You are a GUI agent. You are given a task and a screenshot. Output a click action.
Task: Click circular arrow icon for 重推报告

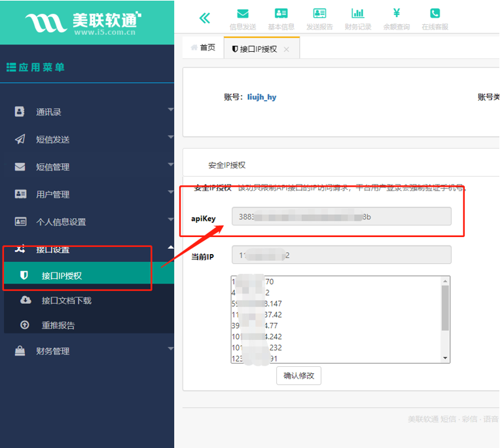click(x=25, y=325)
